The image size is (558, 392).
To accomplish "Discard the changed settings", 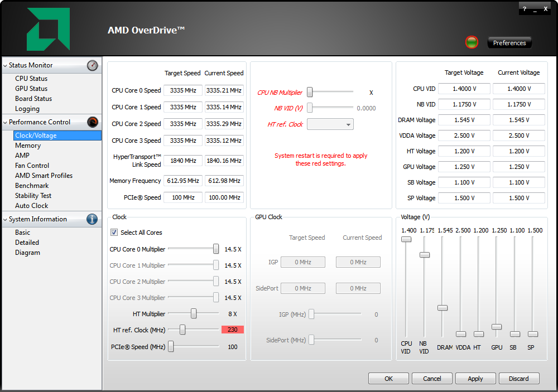I will [519, 379].
